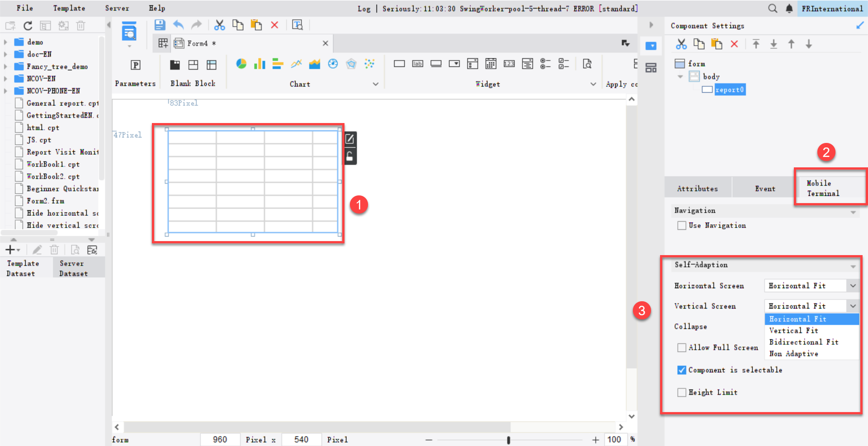Select report0 in the component tree
The width and height of the screenshot is (868, 446).
pos(729,90)
